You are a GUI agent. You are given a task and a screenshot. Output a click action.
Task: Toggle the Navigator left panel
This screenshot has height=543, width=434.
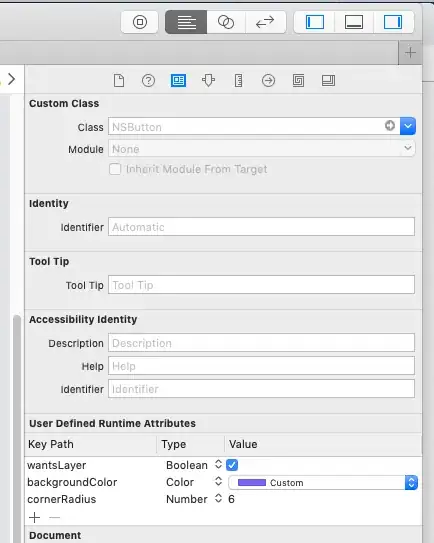[x=315, y=22]
